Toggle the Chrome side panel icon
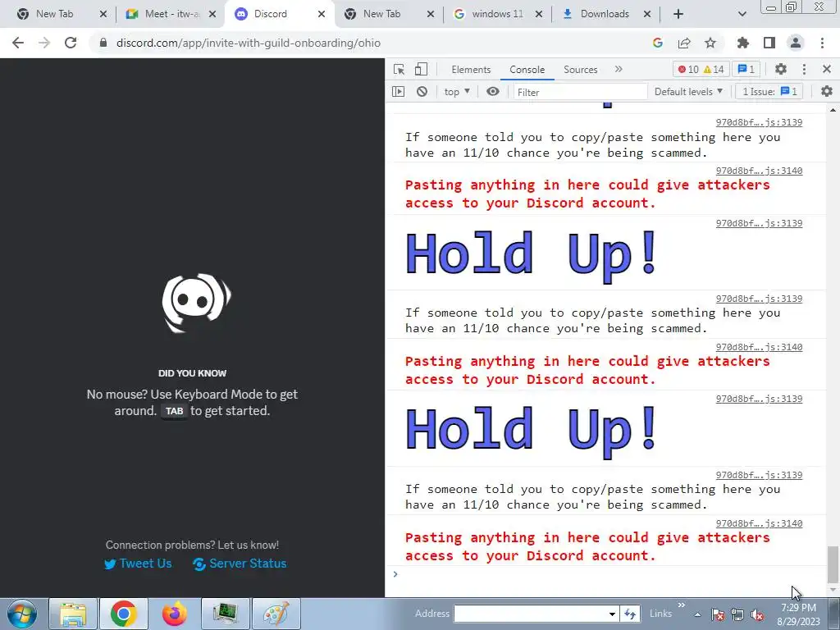 coord(769,43)
